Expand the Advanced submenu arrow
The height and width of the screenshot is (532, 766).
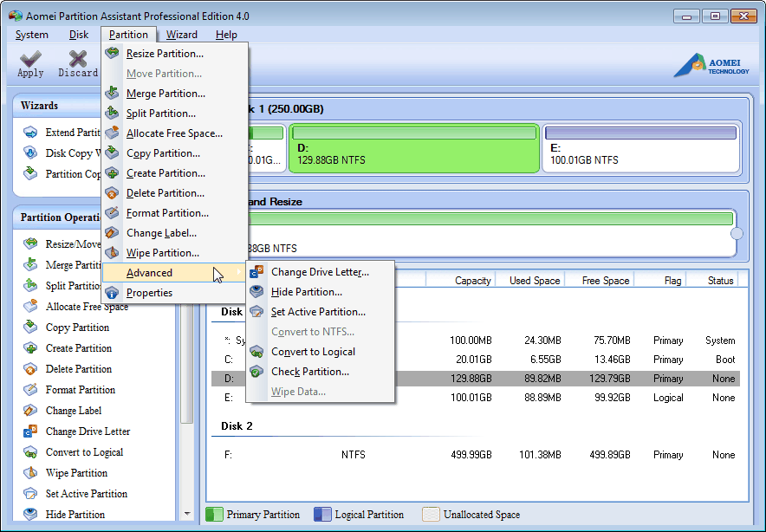[x=241, y=272]
